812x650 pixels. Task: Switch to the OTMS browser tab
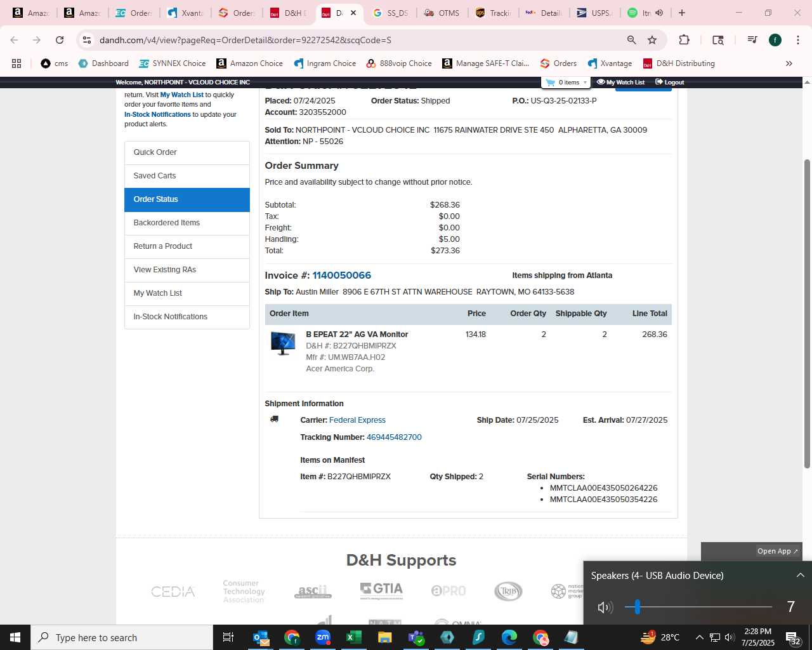[442, 13]
